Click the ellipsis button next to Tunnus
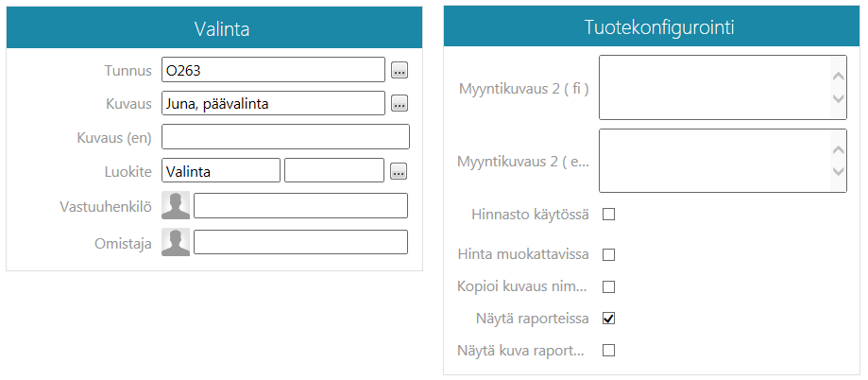Viewport: 868px width, 380px height. (400, 70)
